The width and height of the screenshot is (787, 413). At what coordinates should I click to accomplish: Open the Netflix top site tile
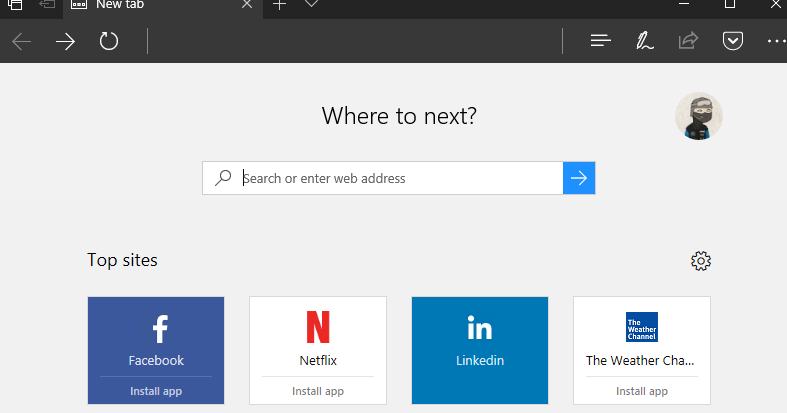tap(317, 338)
